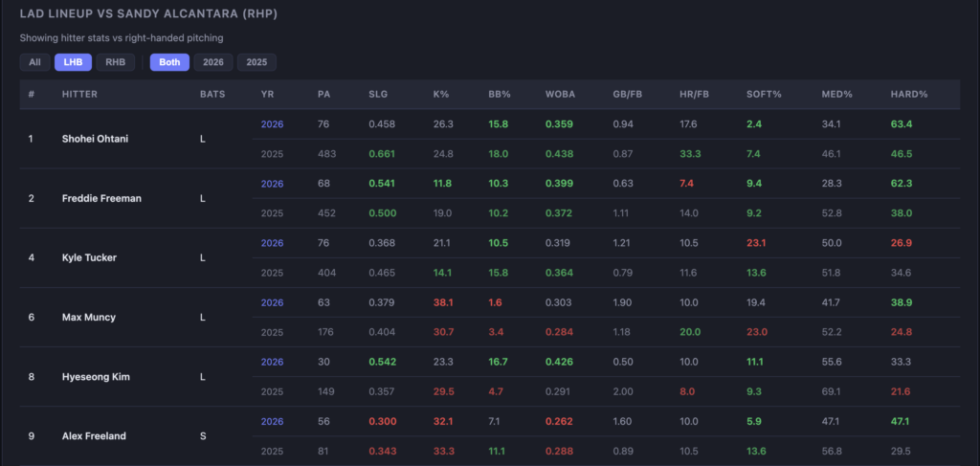Viewport: 980px width, 466px height.
Task: Switch to the RHB filter
Action: pos(114,62)
